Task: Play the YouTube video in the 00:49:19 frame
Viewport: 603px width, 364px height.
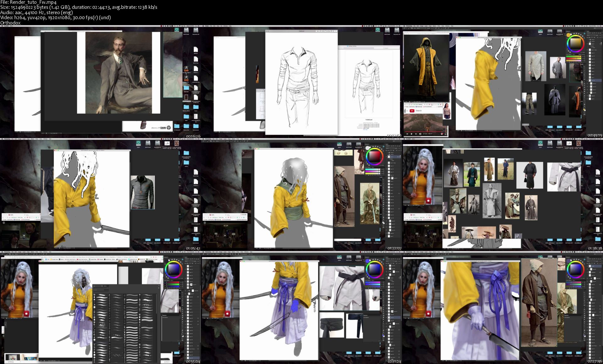Action: click(412, 134)
